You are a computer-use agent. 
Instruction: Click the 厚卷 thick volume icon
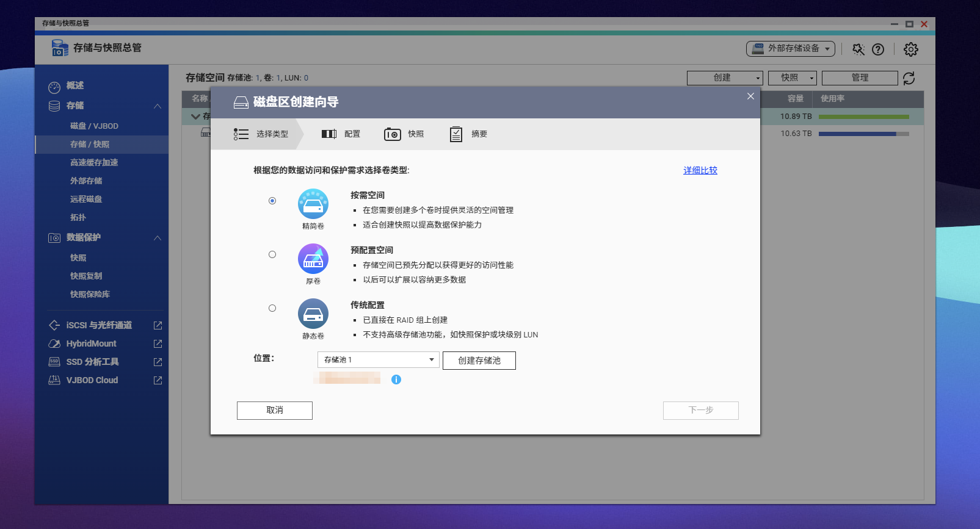313,259
